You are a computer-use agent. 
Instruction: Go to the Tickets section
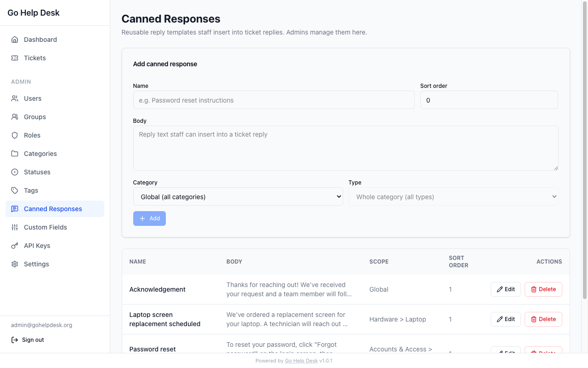55,58
